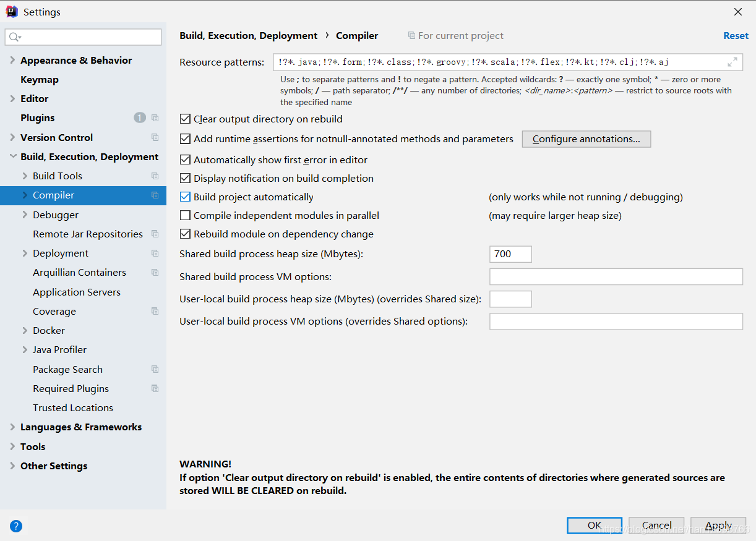The image size is (756, 541).
Task: Click the settings icon beside Version Control
Action: point(154,137)
